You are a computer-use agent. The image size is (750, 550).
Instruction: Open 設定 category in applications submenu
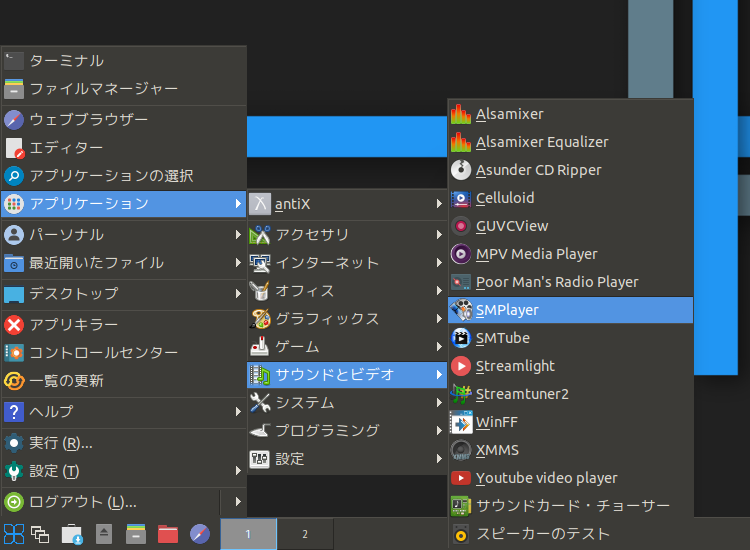click(x=347, y=459)
